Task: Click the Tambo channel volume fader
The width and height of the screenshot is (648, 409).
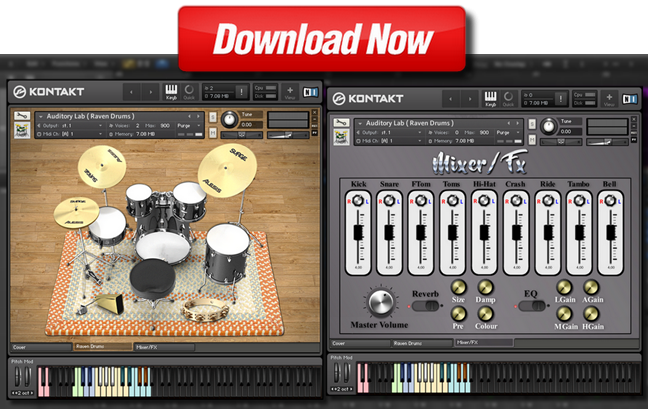Action: 580,233
